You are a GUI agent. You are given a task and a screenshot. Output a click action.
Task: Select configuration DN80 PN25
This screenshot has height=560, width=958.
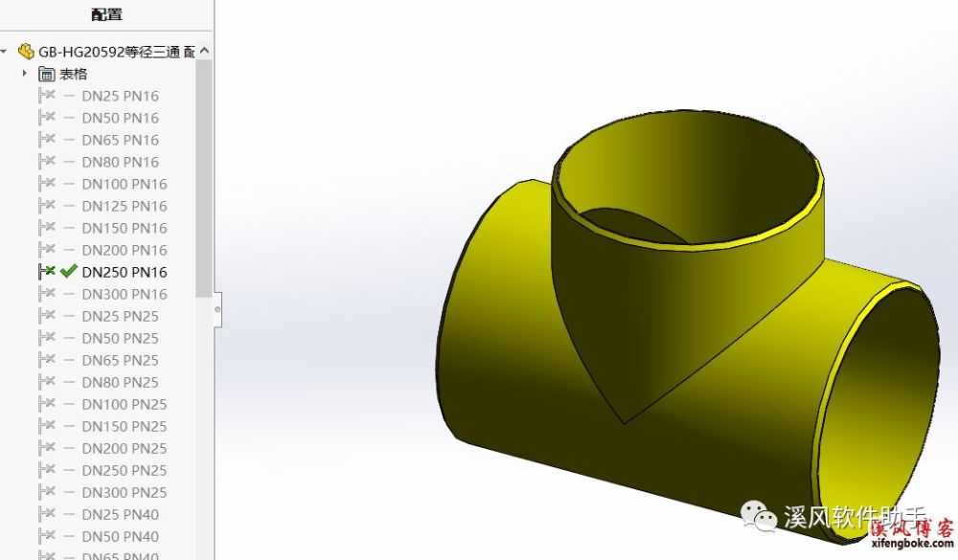click(120, 382)
